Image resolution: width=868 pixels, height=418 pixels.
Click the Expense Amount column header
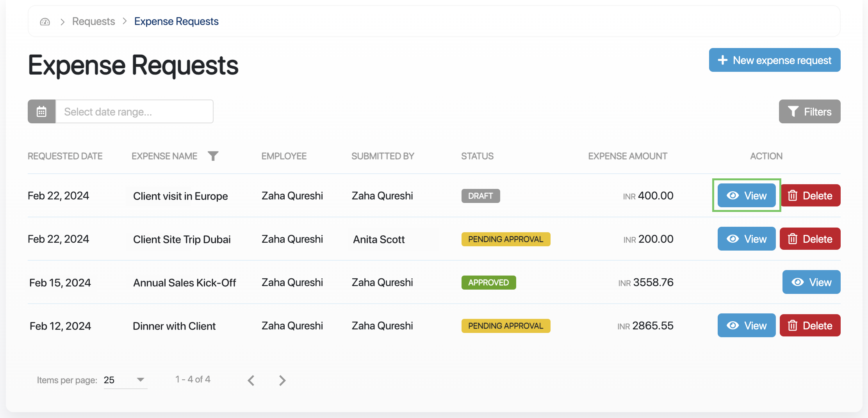[627, 156]
